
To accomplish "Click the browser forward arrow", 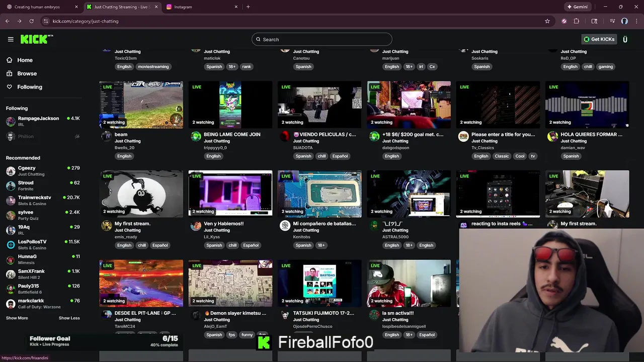I will (x=19, y=21).
